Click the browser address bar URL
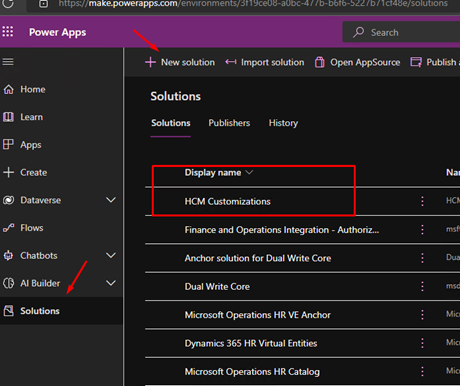 click(253, 4)
